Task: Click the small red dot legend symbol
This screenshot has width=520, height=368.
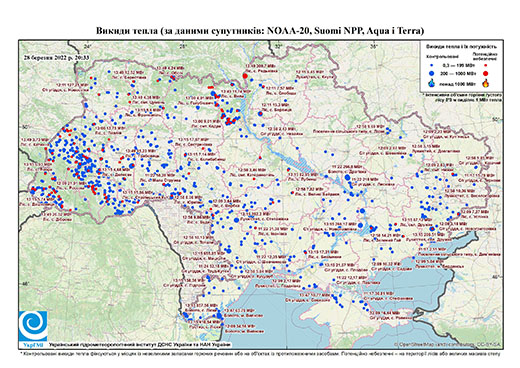Action: (x=486, y=66)
